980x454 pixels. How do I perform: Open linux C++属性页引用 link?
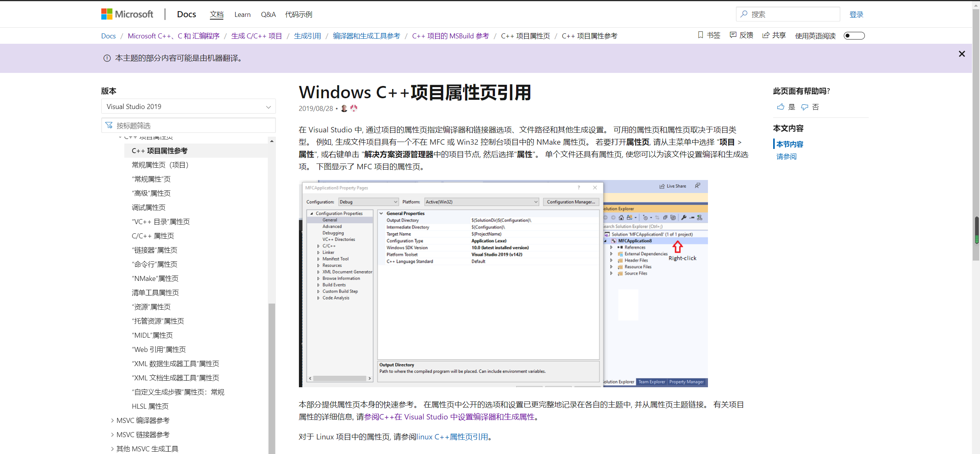point(452,437)
